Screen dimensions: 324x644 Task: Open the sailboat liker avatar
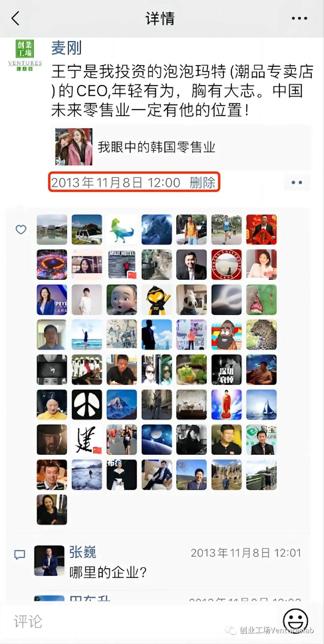[261, 404]
